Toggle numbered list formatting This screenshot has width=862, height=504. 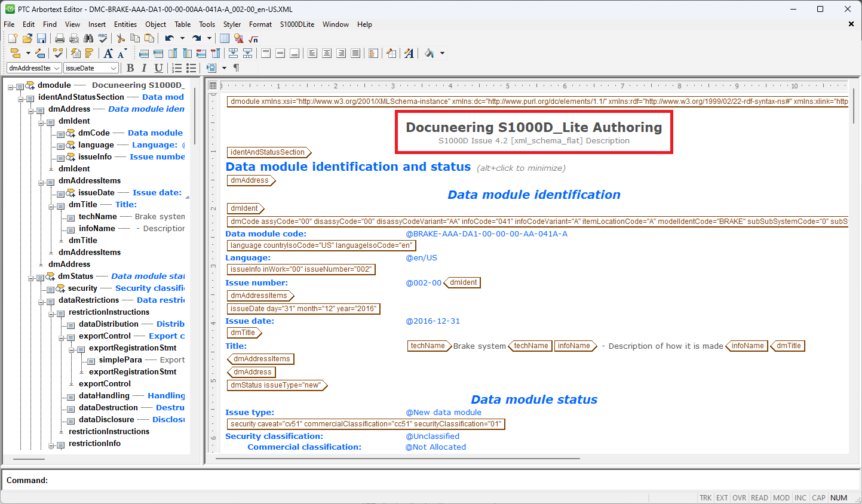click(177, 68)
